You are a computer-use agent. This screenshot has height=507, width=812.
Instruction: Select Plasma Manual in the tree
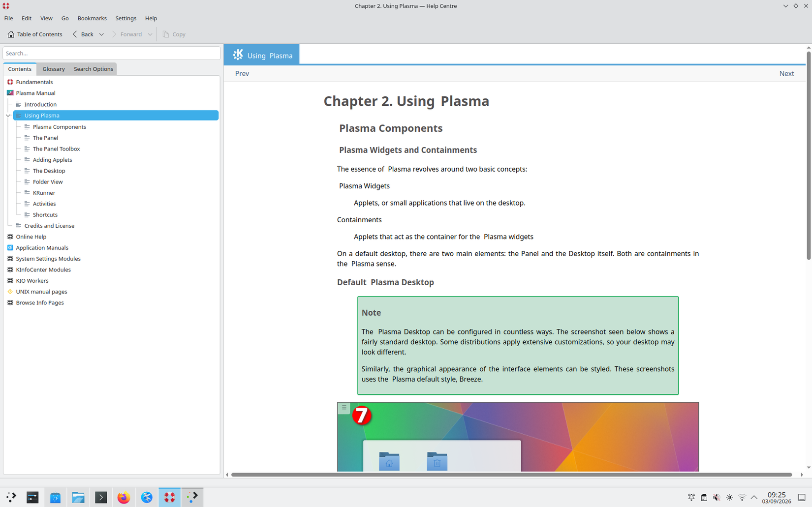(35, 93)
